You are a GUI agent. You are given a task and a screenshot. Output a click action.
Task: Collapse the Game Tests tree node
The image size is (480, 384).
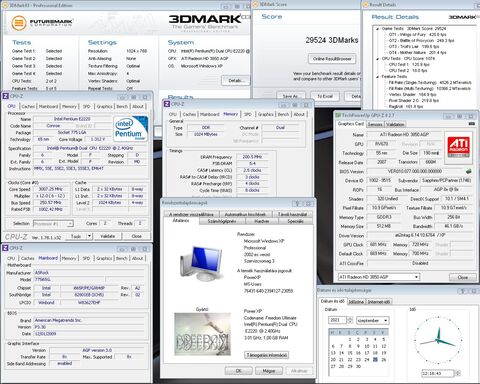point(378,29)
